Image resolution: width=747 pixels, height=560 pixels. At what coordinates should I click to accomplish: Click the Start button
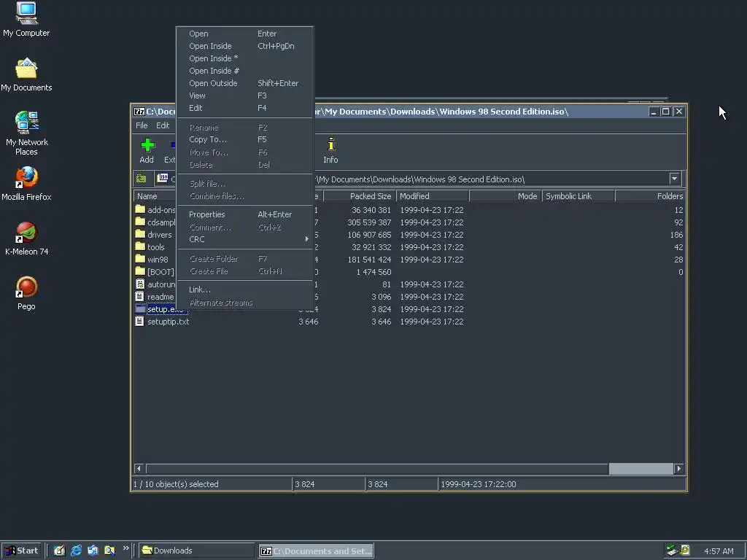point(21,551)
